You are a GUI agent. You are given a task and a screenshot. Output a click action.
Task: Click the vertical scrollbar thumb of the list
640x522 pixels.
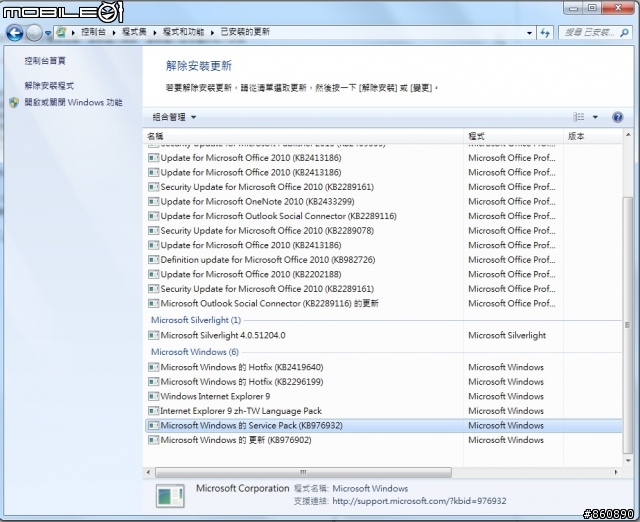[627, 325]
